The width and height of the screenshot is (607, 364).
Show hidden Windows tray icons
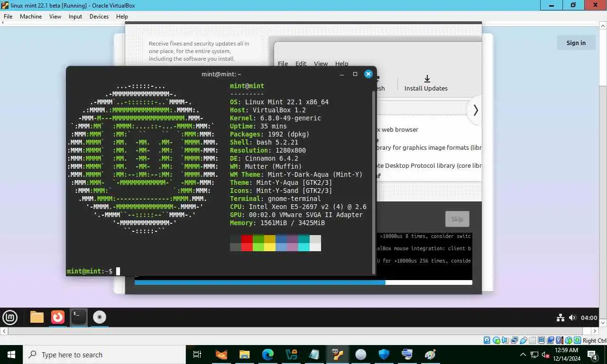pyautogui.click(x=523, y=355)
